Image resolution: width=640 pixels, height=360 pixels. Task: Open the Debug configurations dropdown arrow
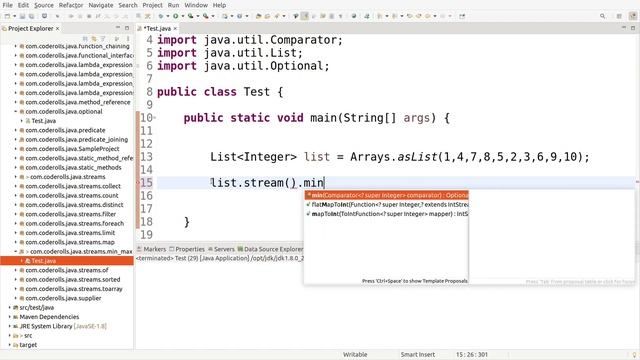(x=168, y=16)
